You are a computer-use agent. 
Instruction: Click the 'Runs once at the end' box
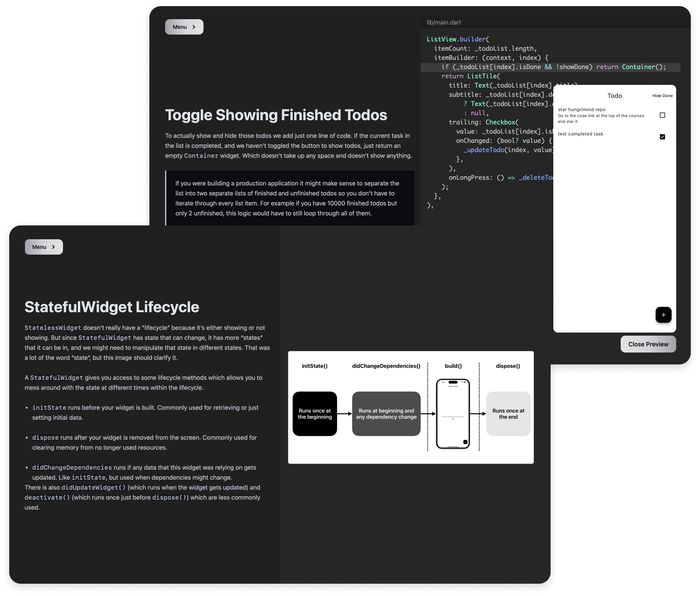508,414
